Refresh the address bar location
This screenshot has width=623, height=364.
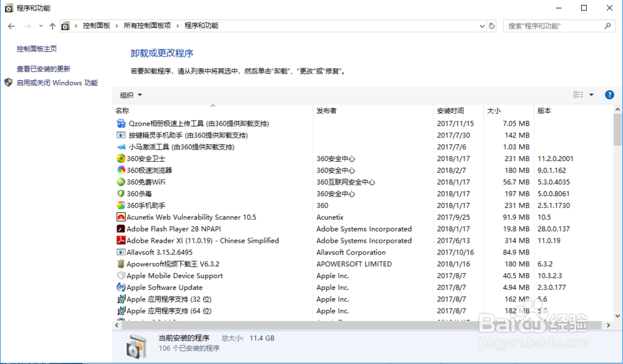492,26
